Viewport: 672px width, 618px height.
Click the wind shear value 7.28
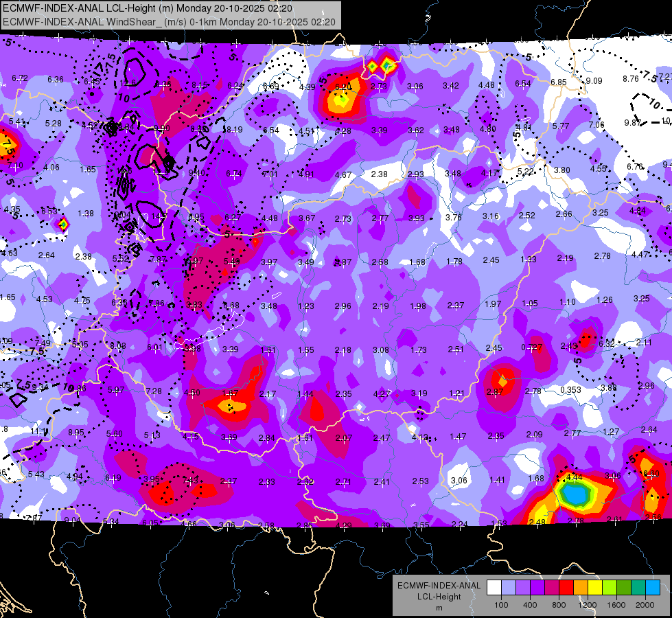[154, 391]
